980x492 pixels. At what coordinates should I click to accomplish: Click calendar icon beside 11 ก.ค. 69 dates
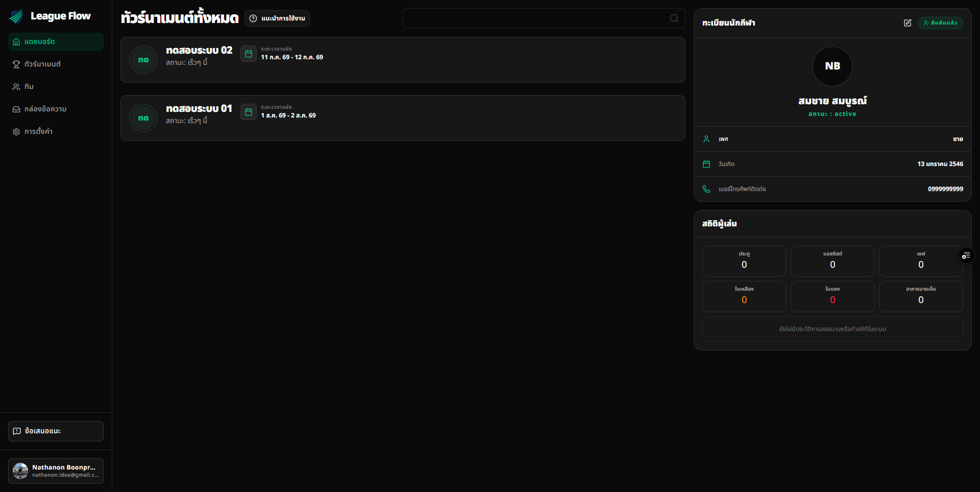tap(249, 54)
